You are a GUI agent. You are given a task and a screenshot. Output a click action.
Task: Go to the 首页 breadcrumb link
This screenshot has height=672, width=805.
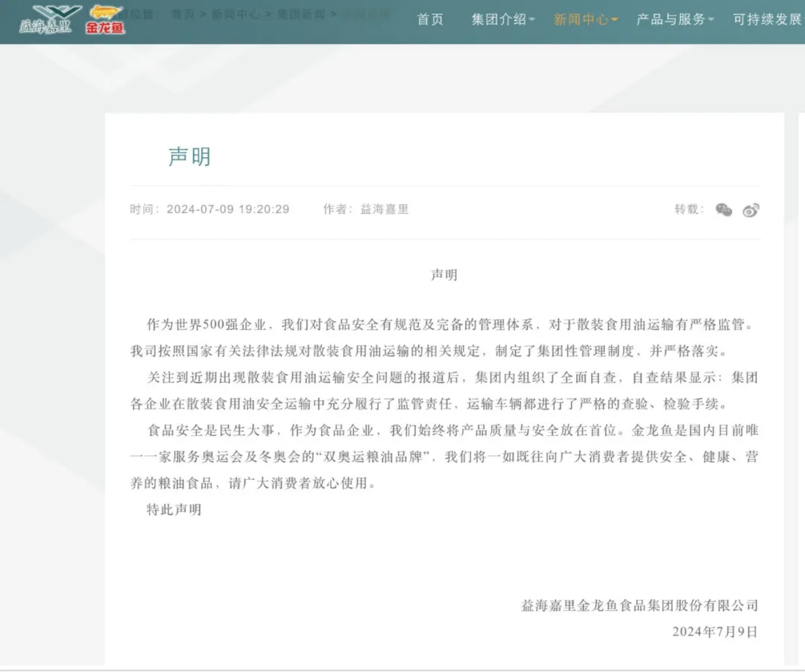coord(183,14)
